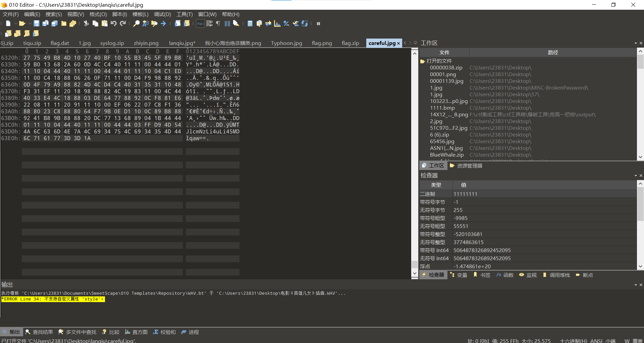Viewport: 644px width, 343px height.
Task: Click the Compare Files icon
Action: [259, 23]
